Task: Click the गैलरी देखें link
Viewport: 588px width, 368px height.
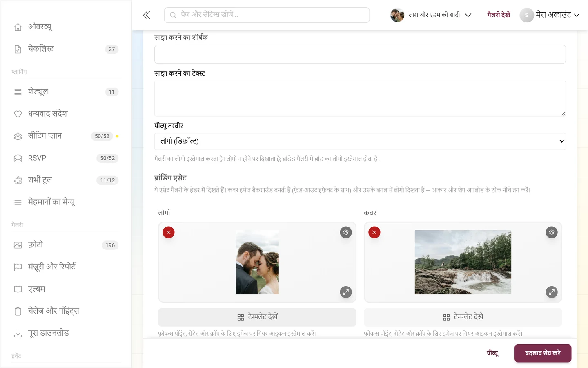Action: (499, 15)
